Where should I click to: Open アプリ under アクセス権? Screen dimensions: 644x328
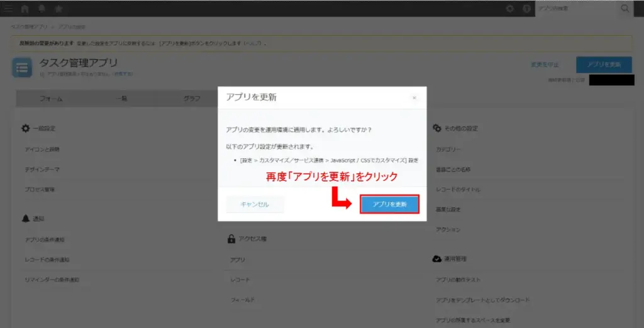[238, 260]
